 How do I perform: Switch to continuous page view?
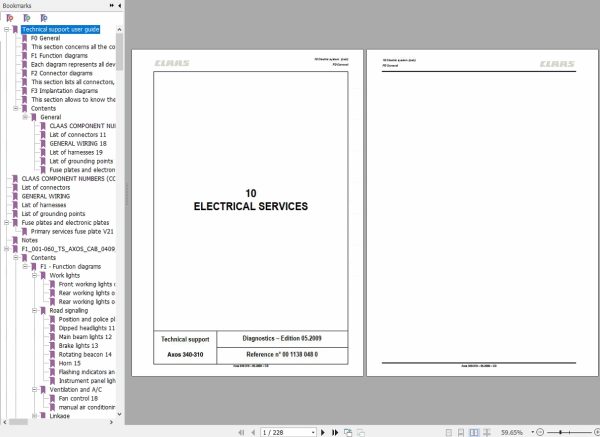point(461,432)
